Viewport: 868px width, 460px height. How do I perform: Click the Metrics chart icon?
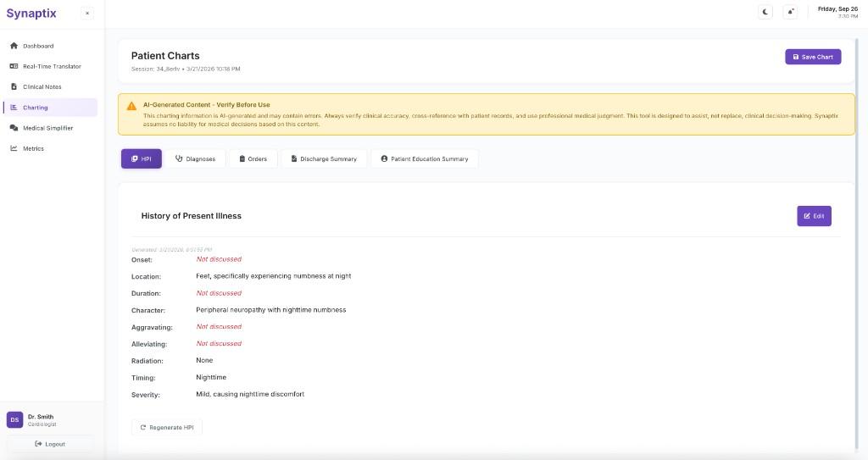(14, 148)
